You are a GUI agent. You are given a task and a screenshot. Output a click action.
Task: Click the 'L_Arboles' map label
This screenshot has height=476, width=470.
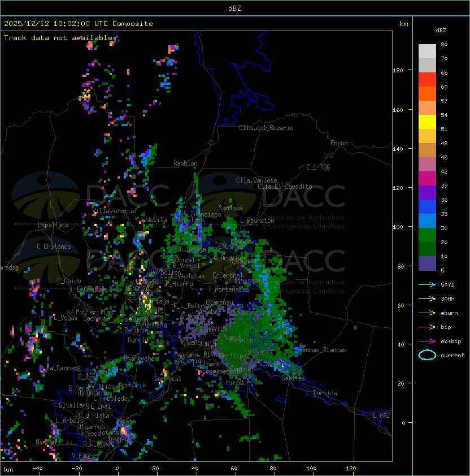coord(71,421)
